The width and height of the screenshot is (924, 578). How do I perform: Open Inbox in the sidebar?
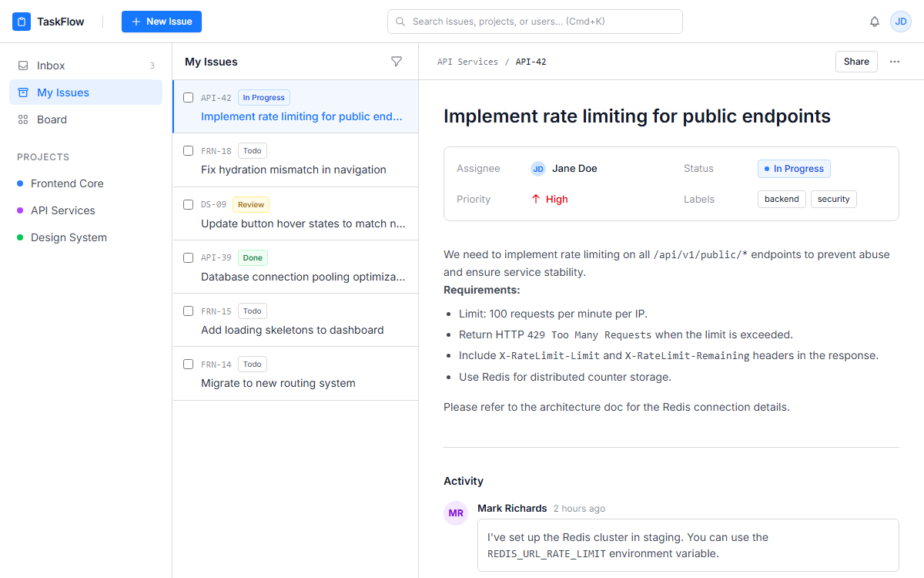85,66
